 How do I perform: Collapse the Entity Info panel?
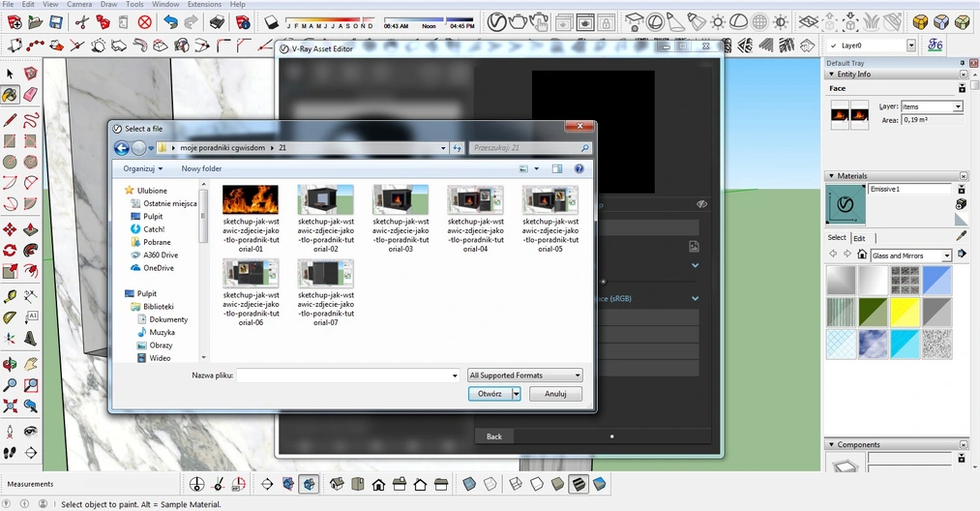click(x=963, y=75)
